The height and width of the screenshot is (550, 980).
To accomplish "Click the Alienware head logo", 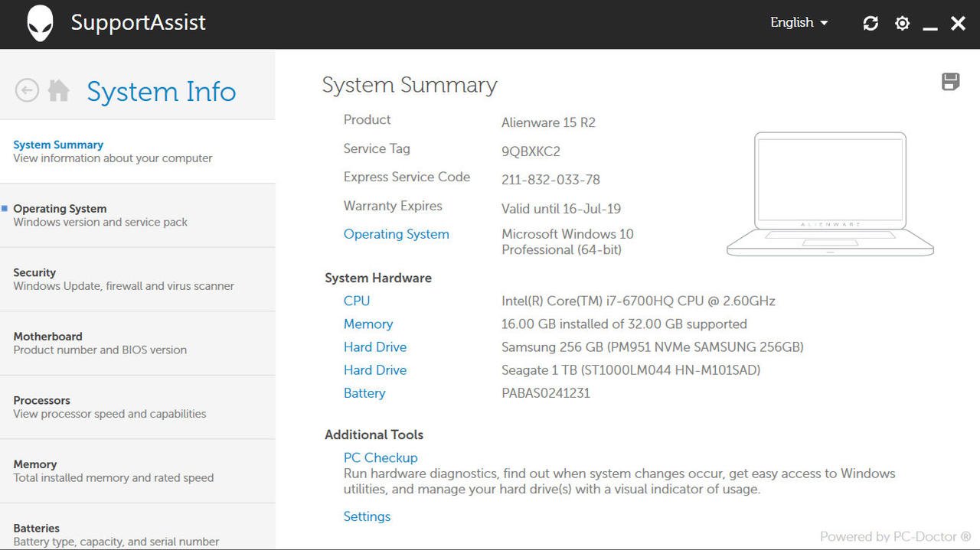I will tap(41, 24).
